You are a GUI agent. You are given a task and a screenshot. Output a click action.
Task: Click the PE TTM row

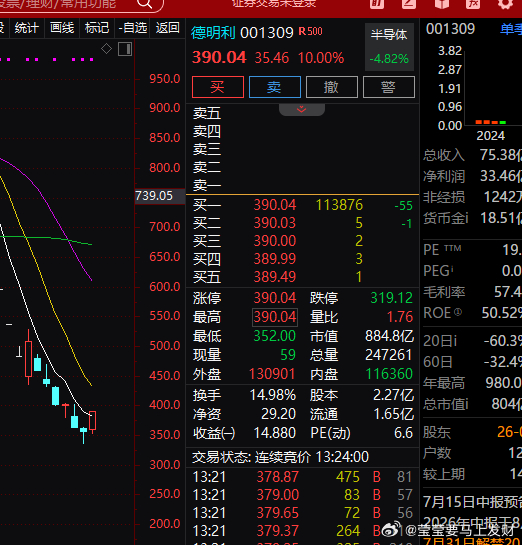(x=472, y=250)
